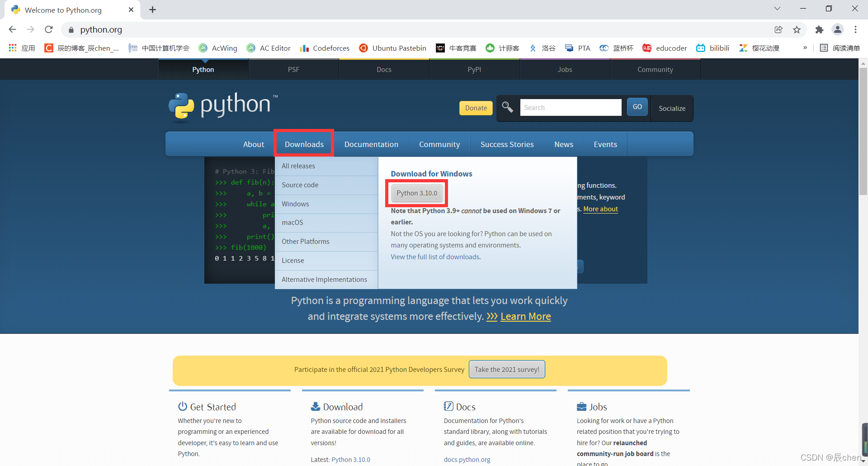Open the Codeforces bookmark
The width and height of the screenshot is (868, 466).
coord(325,48)
